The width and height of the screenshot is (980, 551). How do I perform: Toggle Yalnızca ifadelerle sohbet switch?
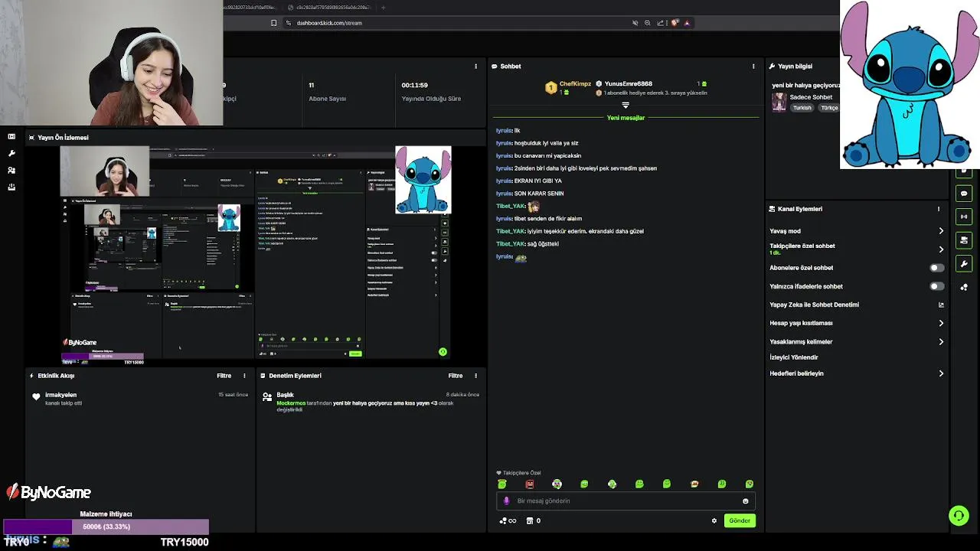(x=936, y=286)
